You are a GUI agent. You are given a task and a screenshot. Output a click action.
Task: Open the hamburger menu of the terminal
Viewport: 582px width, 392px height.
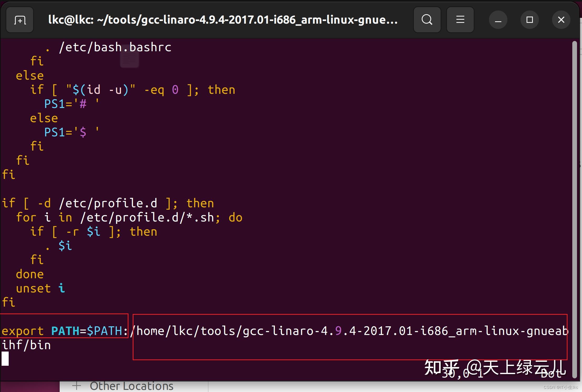pos(460,20)
